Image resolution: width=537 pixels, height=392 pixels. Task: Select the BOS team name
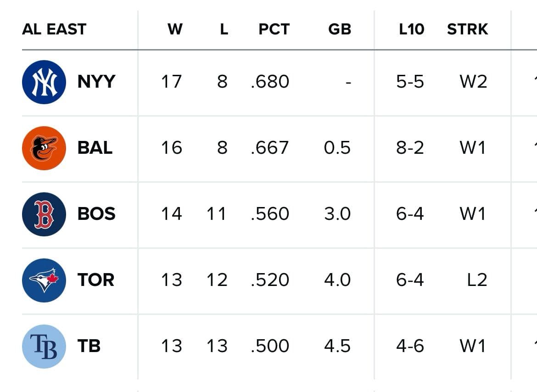pos(96,214)
